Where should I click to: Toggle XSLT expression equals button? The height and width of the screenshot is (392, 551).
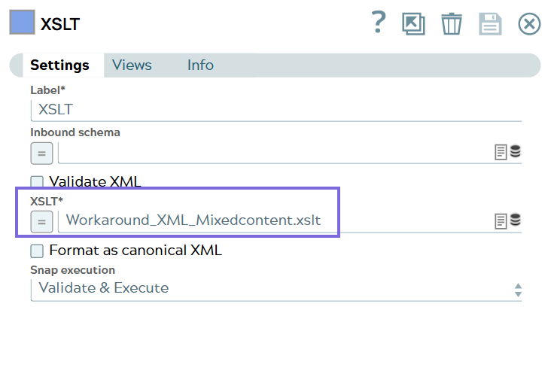[x=41, y=221]
